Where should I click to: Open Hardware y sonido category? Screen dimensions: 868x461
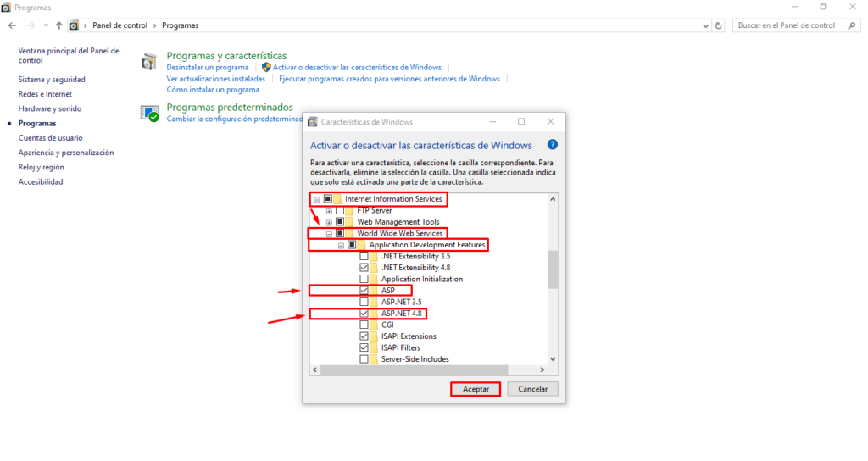[x=50, y=108]
